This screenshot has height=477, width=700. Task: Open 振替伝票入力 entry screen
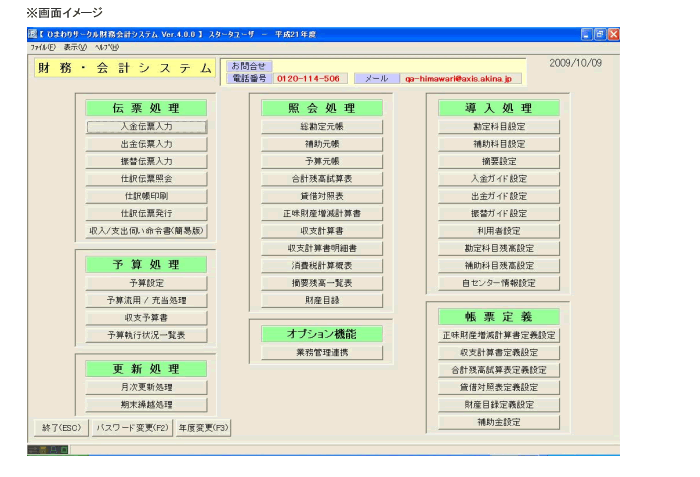(x=146, y=161)
